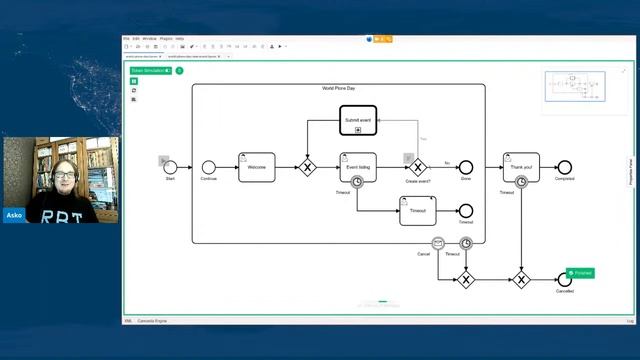
Task: Select the Cancelled end event
Action: click(x=564, y=280)
